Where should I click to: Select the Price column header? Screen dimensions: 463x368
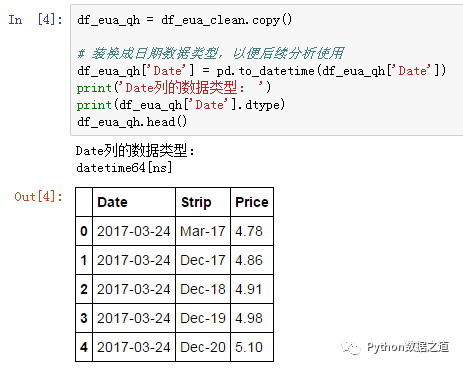[x=252, y=202]
